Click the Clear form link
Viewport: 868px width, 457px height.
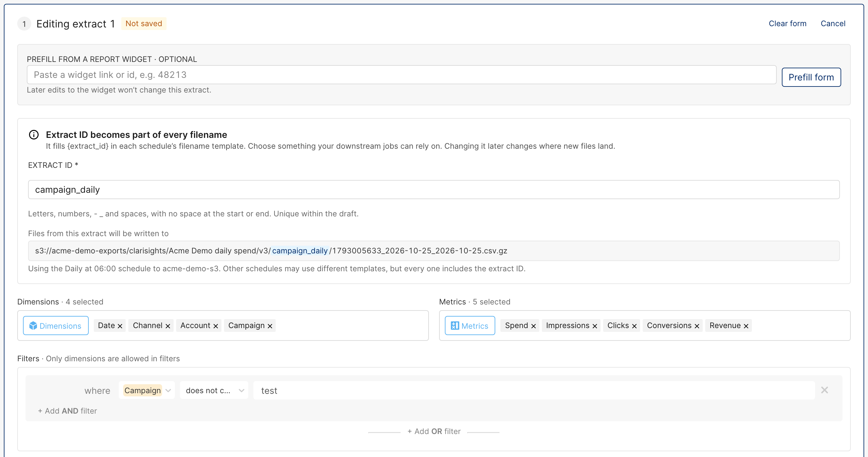788,24
